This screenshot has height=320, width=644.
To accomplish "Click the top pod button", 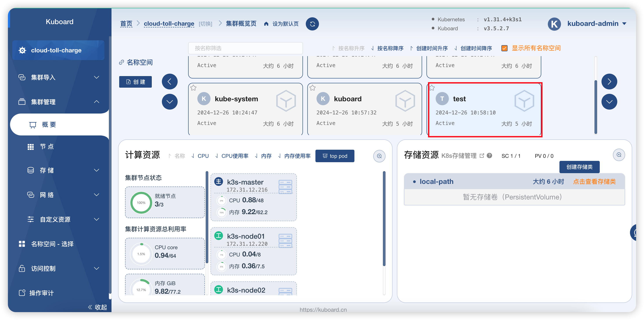I will point(335,156).
